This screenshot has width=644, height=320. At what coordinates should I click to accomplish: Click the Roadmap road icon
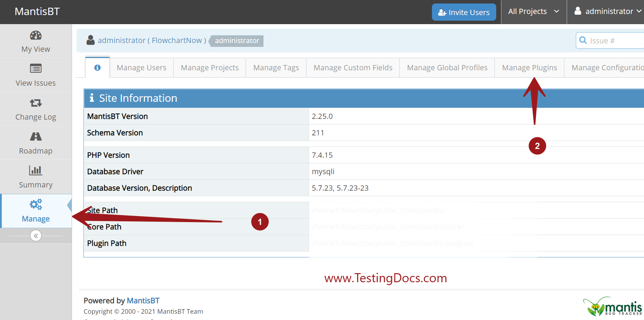36,136
